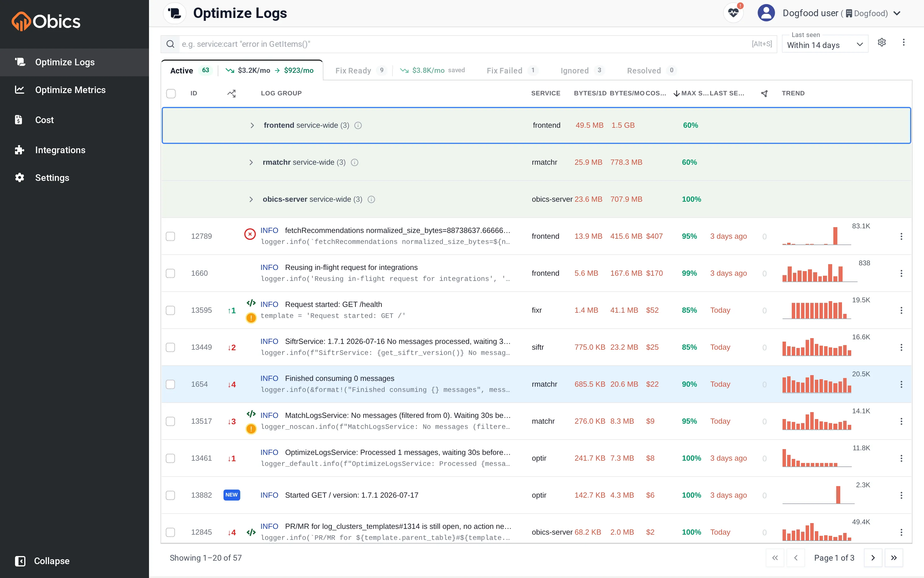This screenshot has width=924, height=578.
Task: Expand the frontend service-wide group
Action: click(x=252, y=125)
